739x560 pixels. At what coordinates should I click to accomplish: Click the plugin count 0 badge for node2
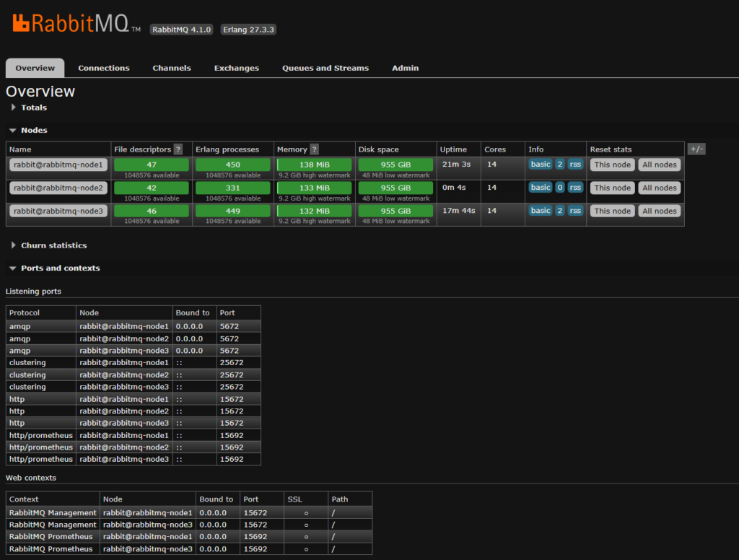click(559, 187)
